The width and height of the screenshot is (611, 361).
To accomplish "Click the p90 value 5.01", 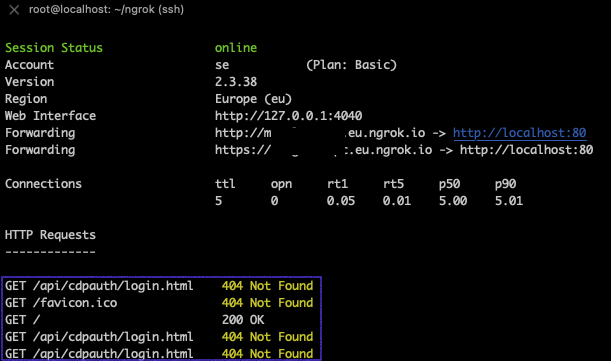I will coord(509,201).
